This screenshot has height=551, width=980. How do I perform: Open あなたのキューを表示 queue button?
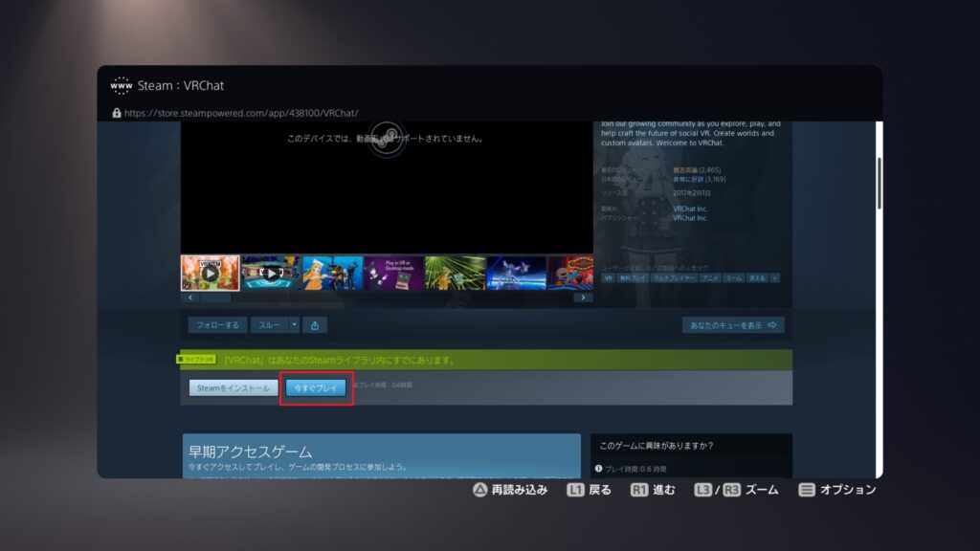[x=732, y=325]
